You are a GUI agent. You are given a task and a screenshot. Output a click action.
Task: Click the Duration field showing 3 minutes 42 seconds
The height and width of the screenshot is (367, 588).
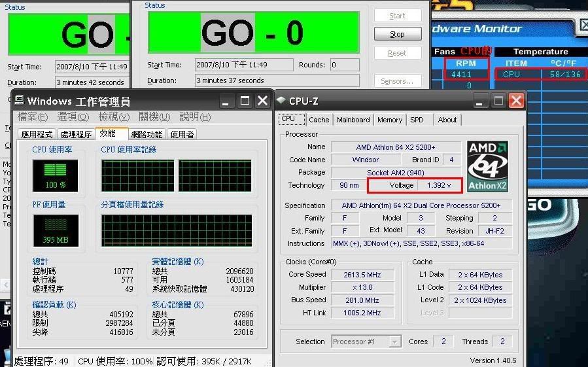coord(92,82)
